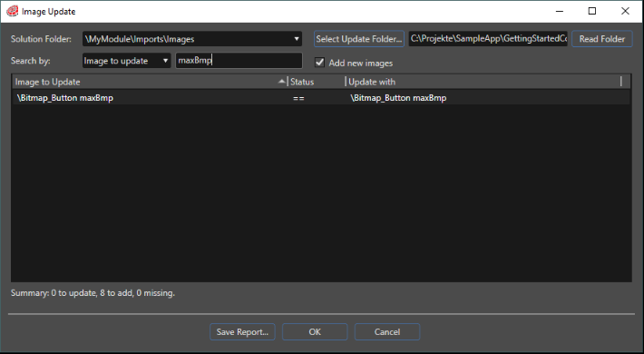Select the \Bitmap_Button maxBmp row

[x=321, y=98]
